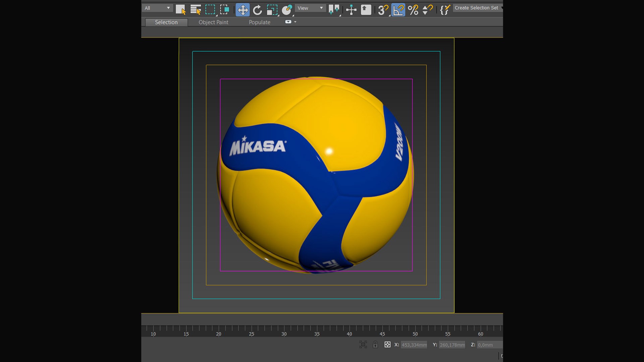The image size is (644, 362).
Task: Toggle Absolute/Offset transform type-in mode
Action: point(387,345)
